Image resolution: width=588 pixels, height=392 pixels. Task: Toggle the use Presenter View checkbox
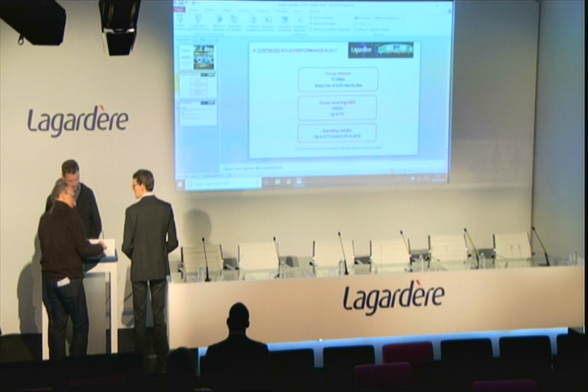click(x=356, y=29)
